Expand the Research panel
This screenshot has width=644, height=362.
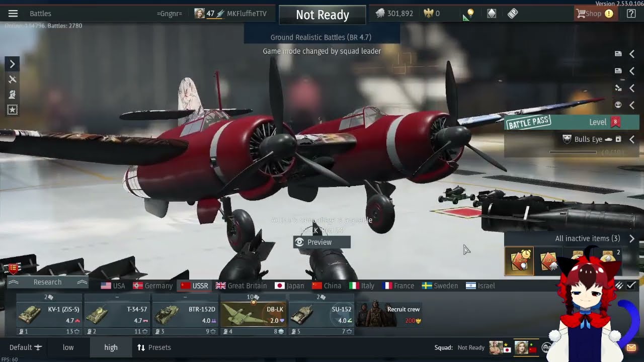pos(47,282)
